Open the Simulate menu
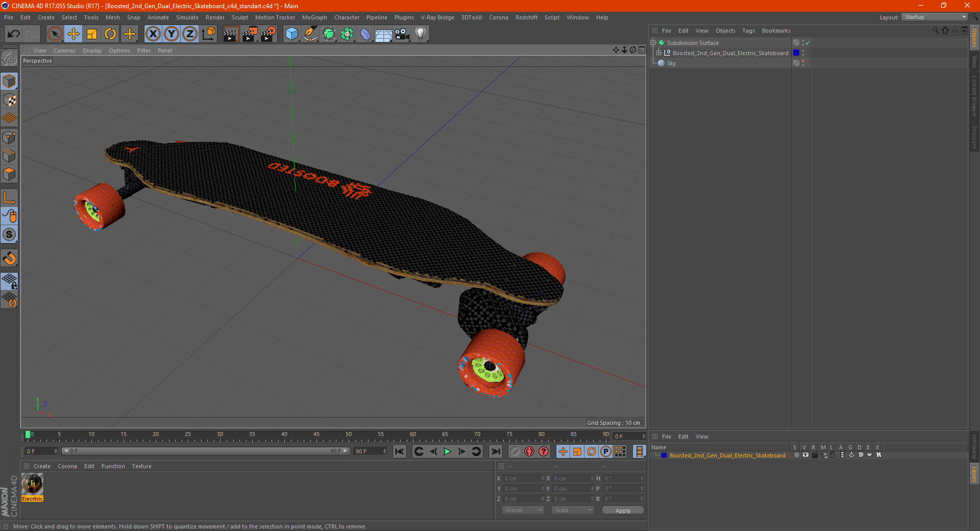This screenshot has height=531, width=980. (x=187, y=17)
